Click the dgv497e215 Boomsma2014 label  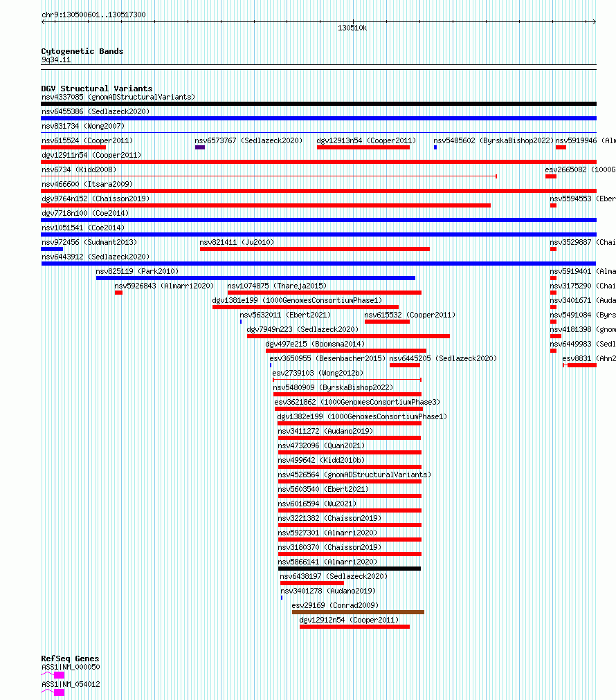coord(315,344)
